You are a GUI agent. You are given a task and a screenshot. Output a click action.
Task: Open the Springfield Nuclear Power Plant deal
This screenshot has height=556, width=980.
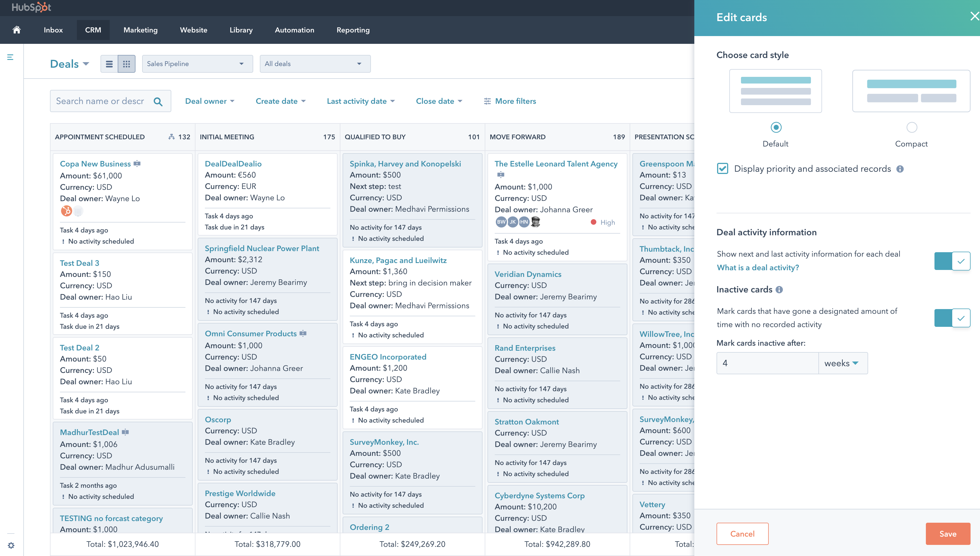tap(262, 248)
